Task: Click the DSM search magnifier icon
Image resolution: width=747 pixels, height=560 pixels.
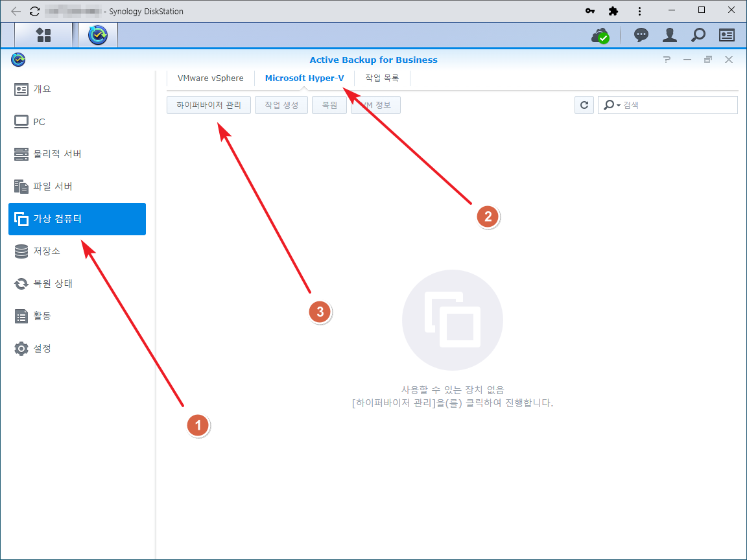Action: (698, 35)
